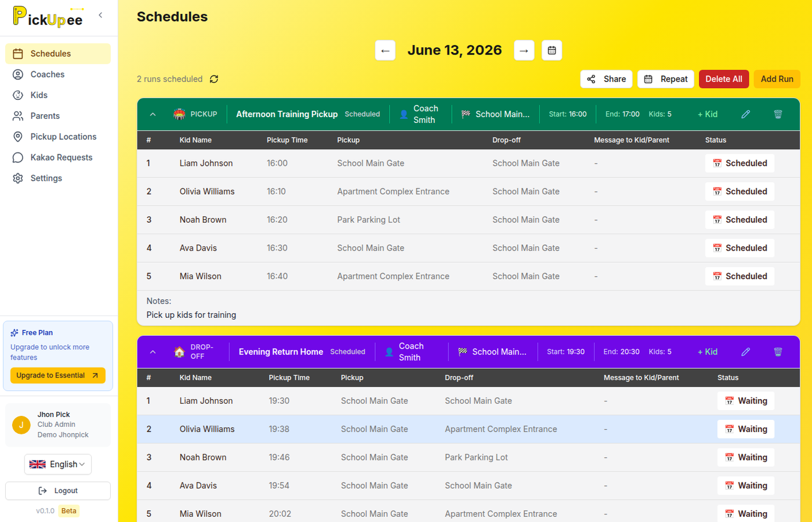Collapse the Afternoon Training Pickup run
812x522 pixels.
(153, 114)
